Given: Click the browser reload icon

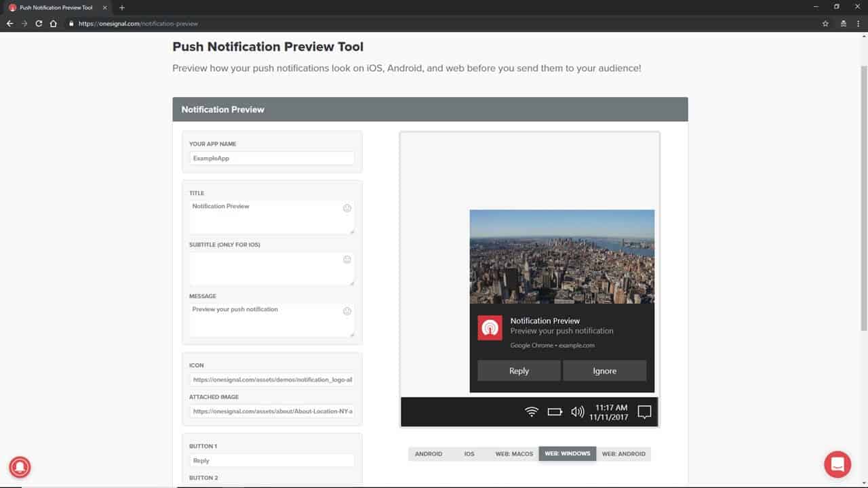Looking at the screenshot, I should click(39, 23).
